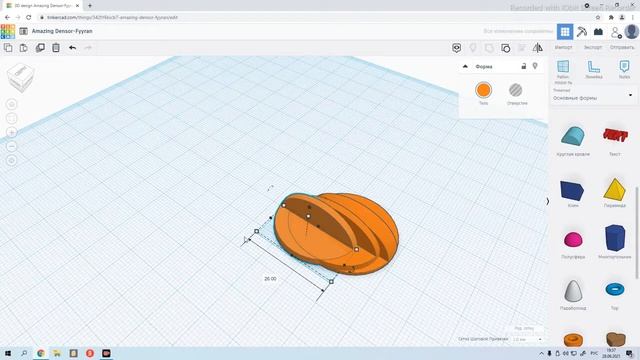
Task: Click the 26.00 dimension label
Action: tap(270, 279)
